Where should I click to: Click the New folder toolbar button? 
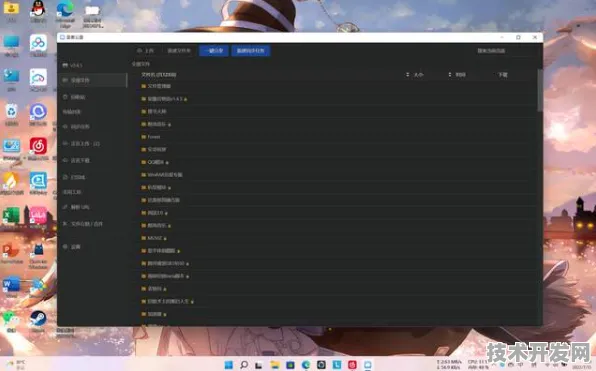[179, 51]
